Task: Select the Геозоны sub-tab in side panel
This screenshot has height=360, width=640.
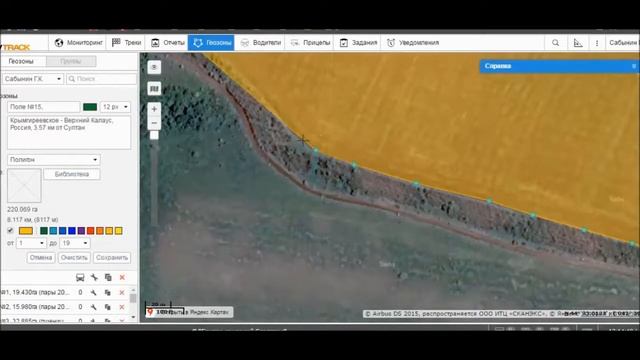Action: pos(21,61)
